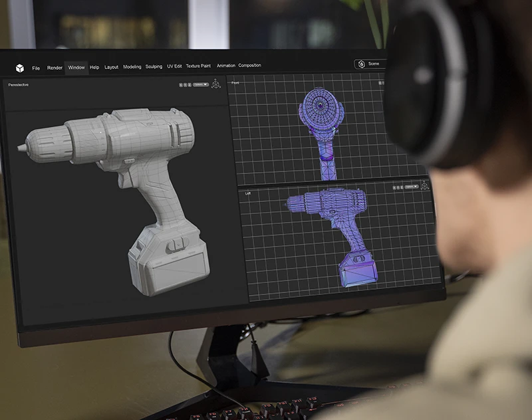Open the Scene selector field
Screen dimensions: 532x420
click(370, 64)
